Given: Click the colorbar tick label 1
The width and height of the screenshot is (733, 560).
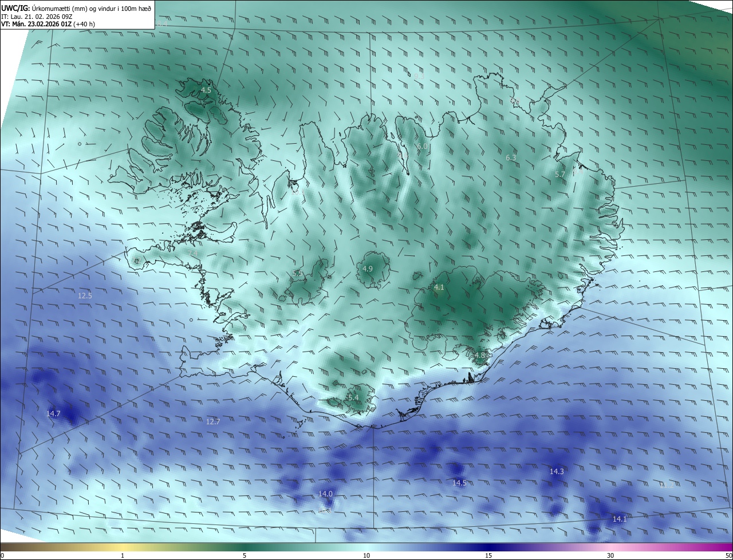Looking at the screenshot, I should 123,555.
